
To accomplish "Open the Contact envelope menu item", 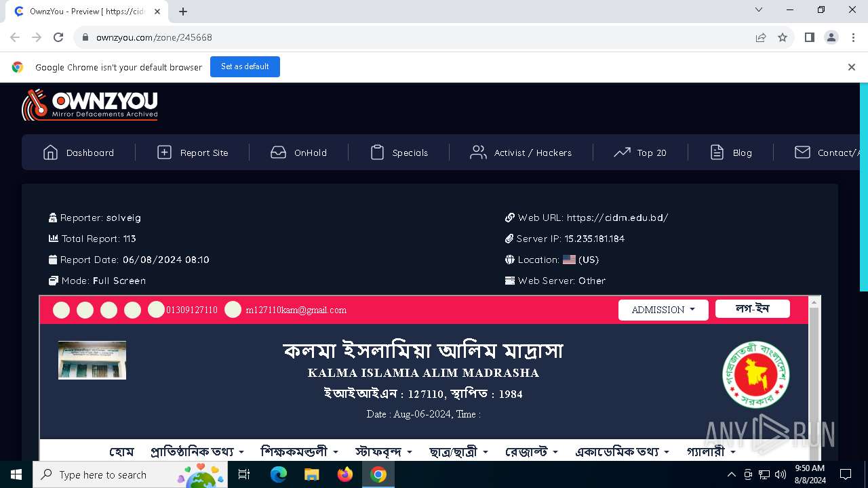I will pos(830,152).
